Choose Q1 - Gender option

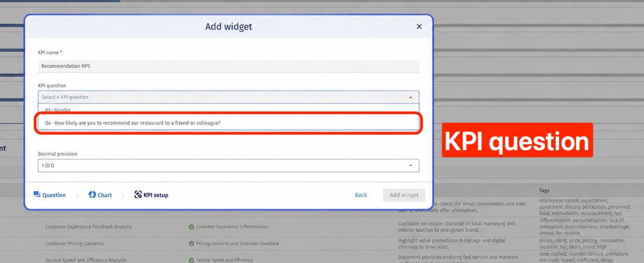click(x=229, y=110)
